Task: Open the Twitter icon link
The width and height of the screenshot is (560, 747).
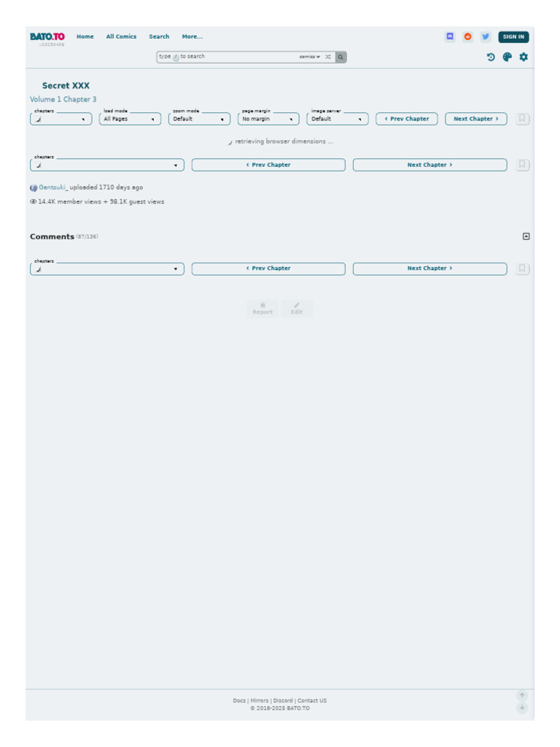Action: click(x=485, y=36)
